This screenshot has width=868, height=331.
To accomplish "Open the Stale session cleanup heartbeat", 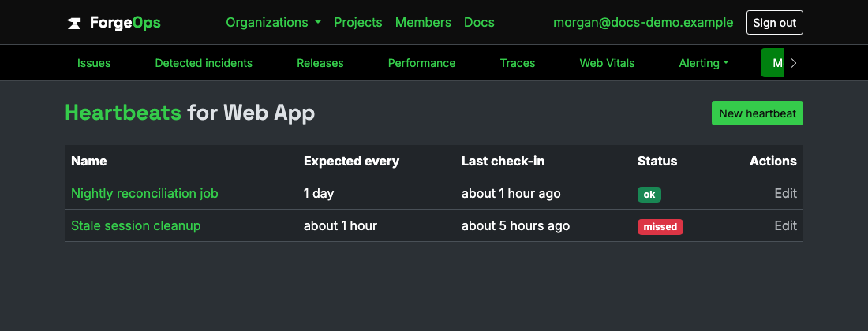I will (x=136, y=225).
